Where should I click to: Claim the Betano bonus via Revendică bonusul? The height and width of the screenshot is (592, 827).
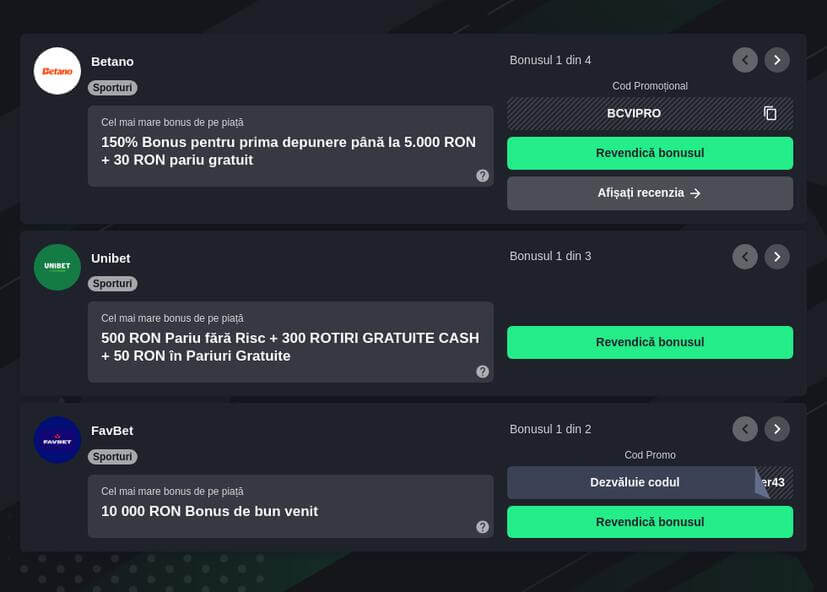click(x=649, y=152)
